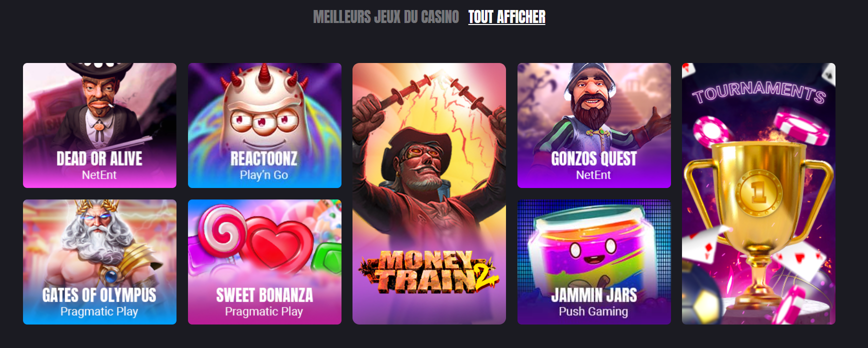Click the Play'n Go provider label
This screenshot has height=348, width=868.
tap(264, 175)
